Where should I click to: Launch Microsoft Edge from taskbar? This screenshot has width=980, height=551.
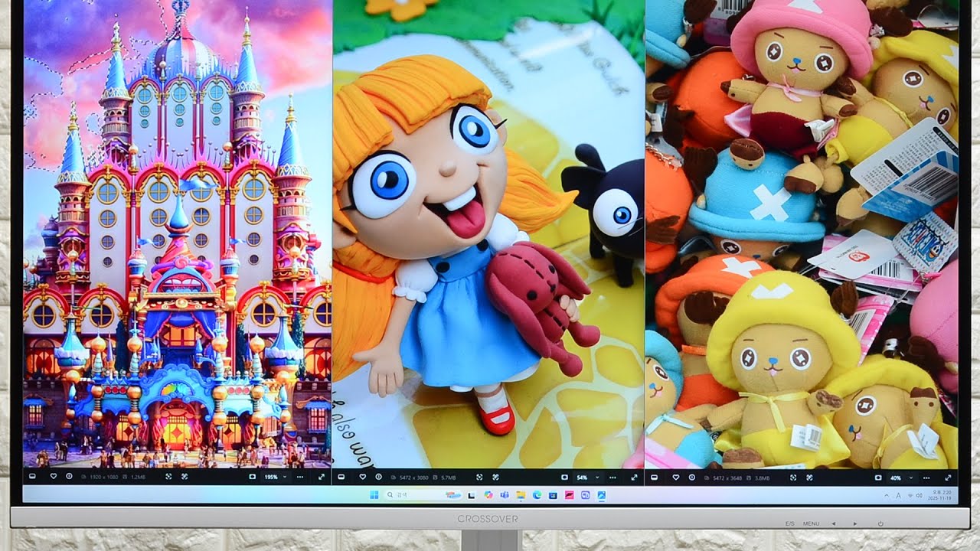(537, 495)
